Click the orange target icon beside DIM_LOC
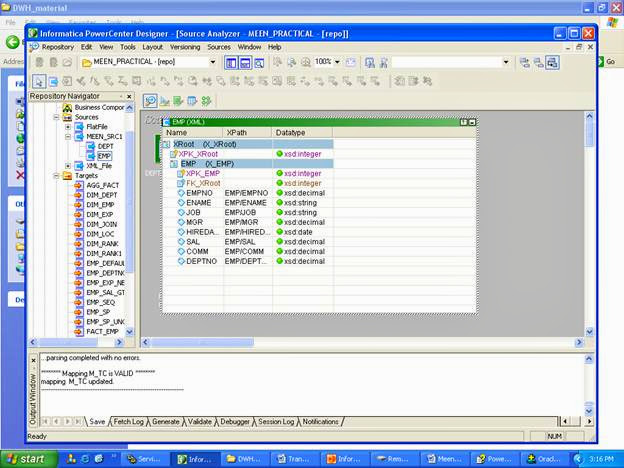624x468 pixels. click(x=79, y=234)
